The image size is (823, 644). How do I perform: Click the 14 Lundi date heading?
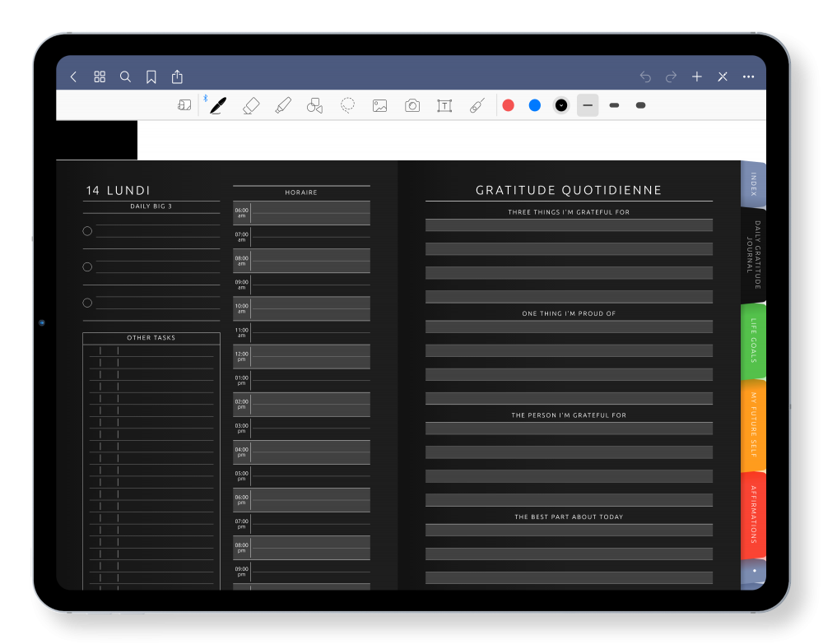pyautogui.click(x=118, y=190)
